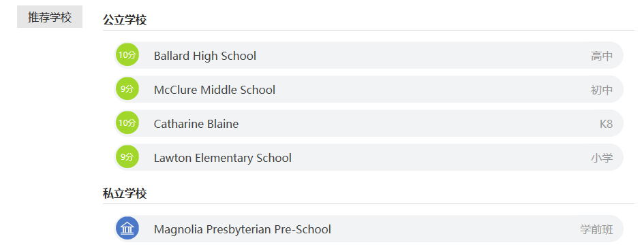Image resolution: width=644 pixels, height=249 pixels.
Task: Click the 10分 badge beside Catharine Blaine
Action: coord(127,123)
